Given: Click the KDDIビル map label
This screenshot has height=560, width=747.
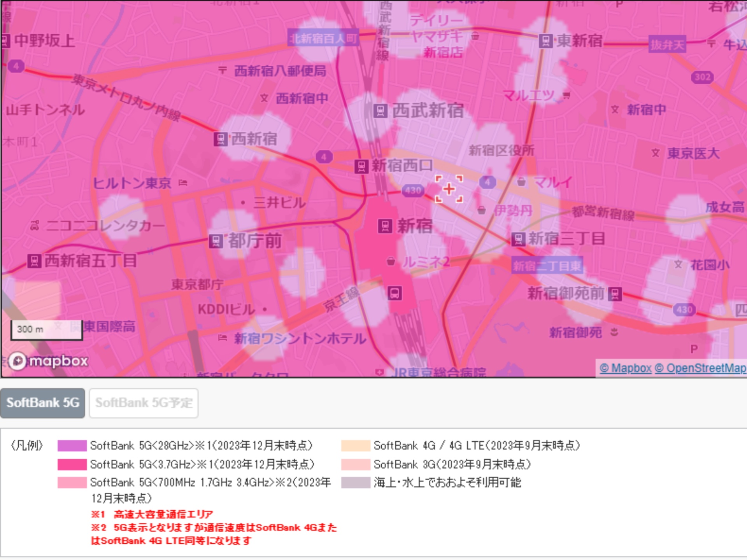Looking at the screenshot, I should pos(226,310).
